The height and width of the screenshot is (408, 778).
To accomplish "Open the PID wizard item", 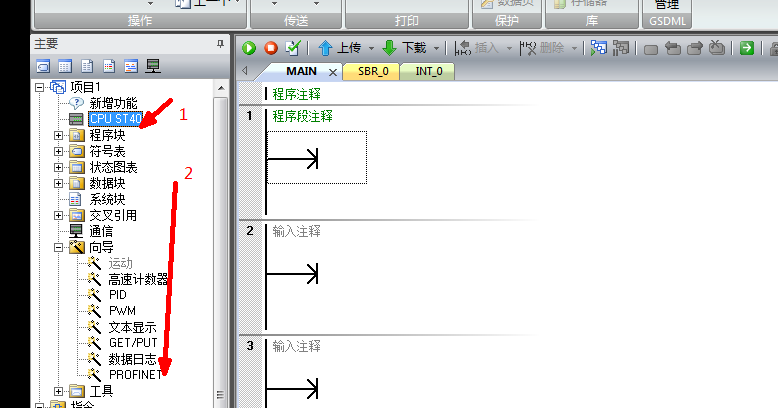I will pyautogui.click(x=118, y=295).
